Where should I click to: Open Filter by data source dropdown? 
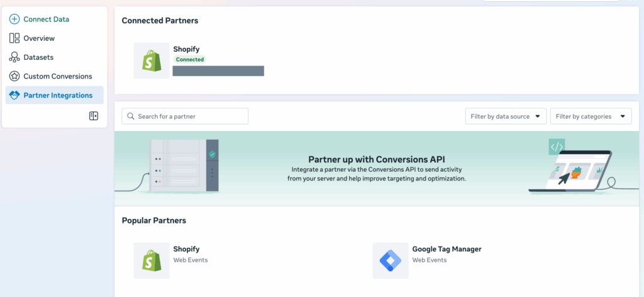coord(506,116)
